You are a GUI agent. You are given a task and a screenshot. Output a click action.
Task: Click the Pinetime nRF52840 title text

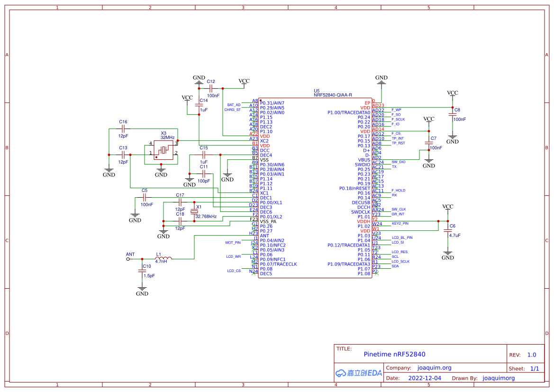(394, 354)
